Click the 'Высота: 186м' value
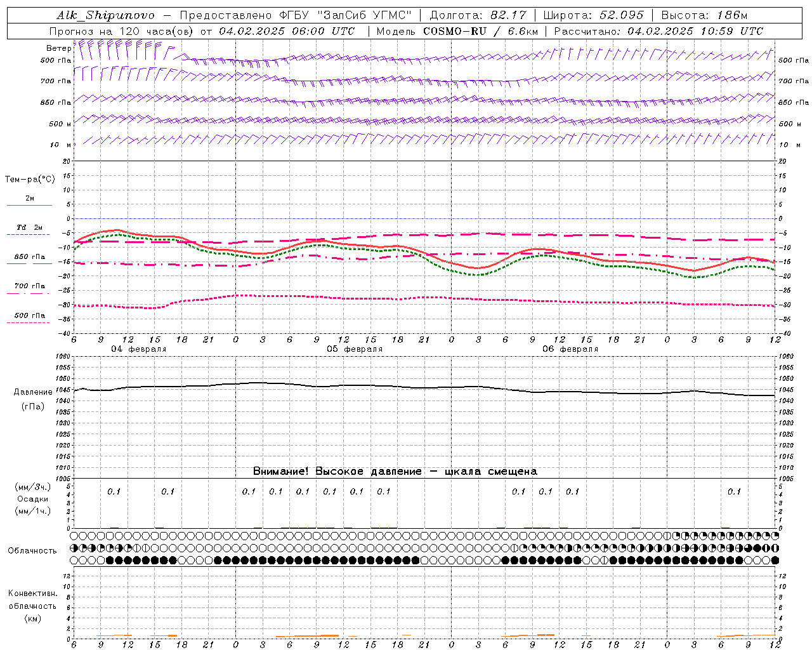This screenshot has width=812, height=650. click(x=704, y=15)
